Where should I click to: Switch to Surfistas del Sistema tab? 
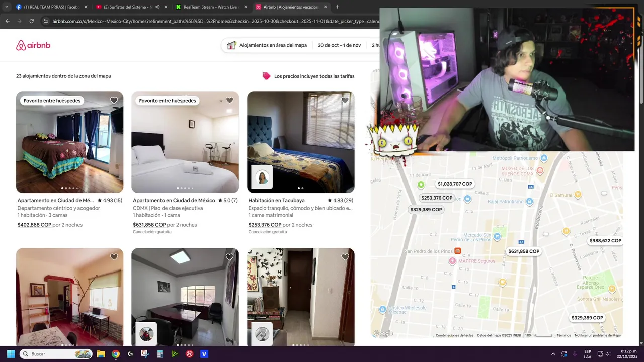(x=132, y=7)
